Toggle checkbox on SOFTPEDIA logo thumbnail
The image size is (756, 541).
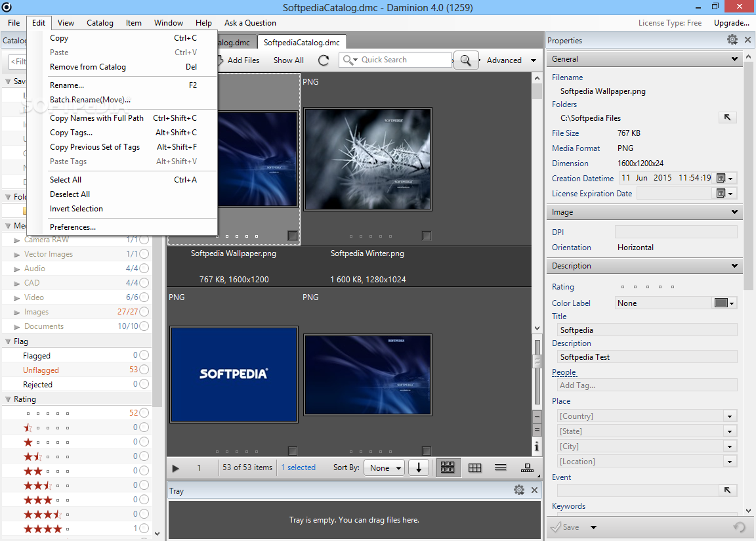pos(292,451)
